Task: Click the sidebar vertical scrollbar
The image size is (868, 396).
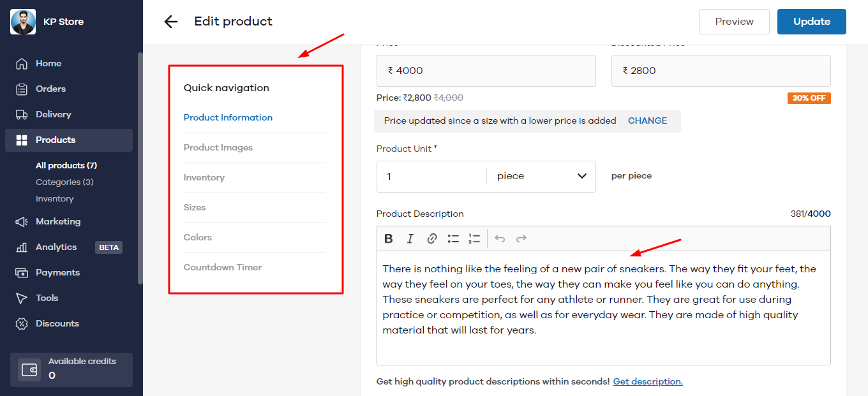Action: pyautogui.click(x=140, y=168)
